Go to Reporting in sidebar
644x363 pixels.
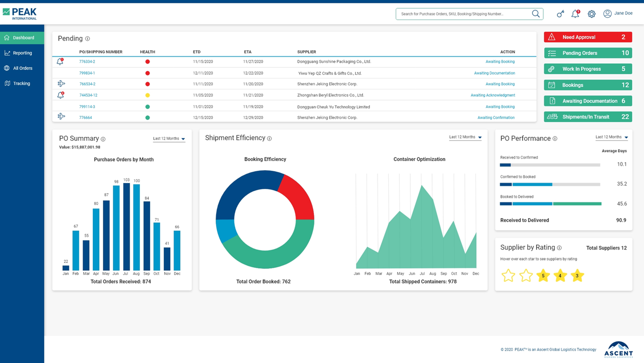point(22,53)
